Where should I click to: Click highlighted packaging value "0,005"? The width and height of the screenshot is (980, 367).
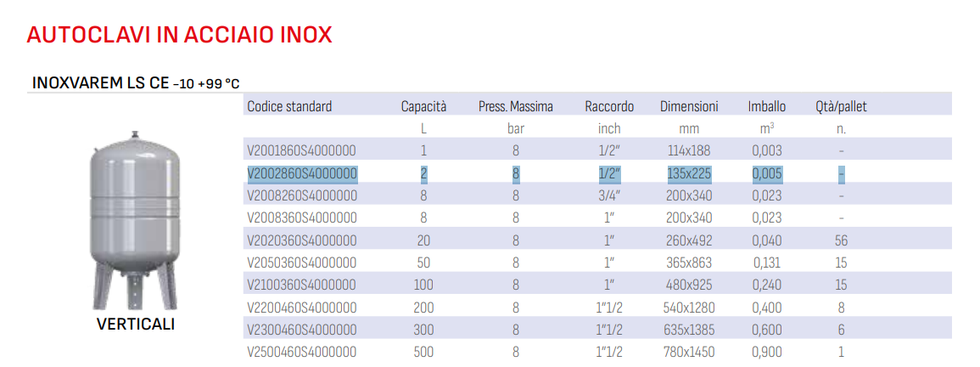[x=767, y=173]
